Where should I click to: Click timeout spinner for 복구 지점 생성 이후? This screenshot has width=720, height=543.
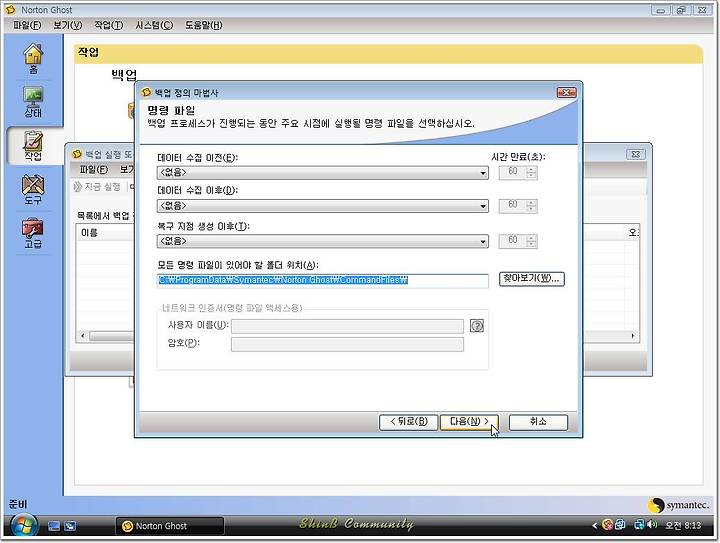click(518, 241)
